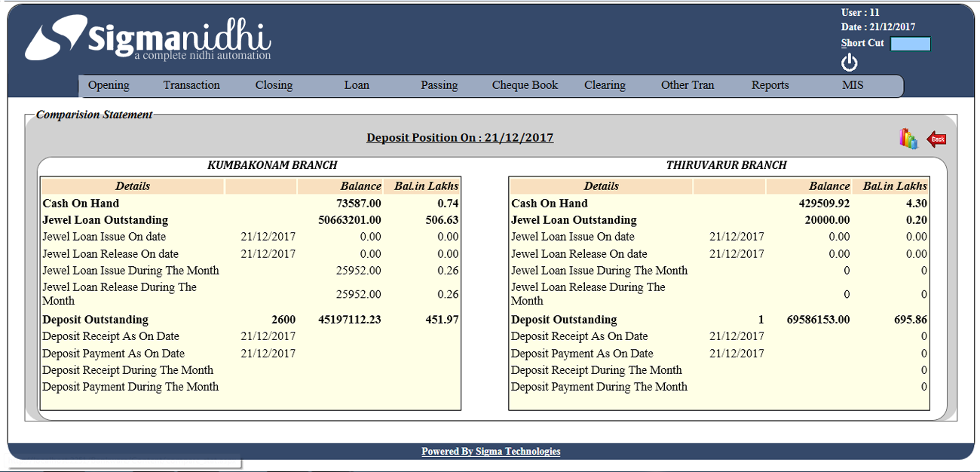Click the Sigmanidhi logo
The image size is (980, 472).
pos(149,39)
